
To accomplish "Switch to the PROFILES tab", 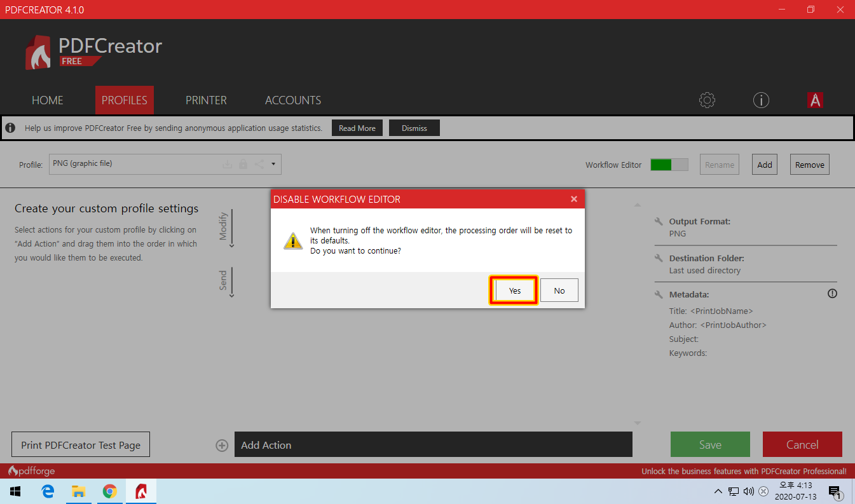I will point(125,100).
